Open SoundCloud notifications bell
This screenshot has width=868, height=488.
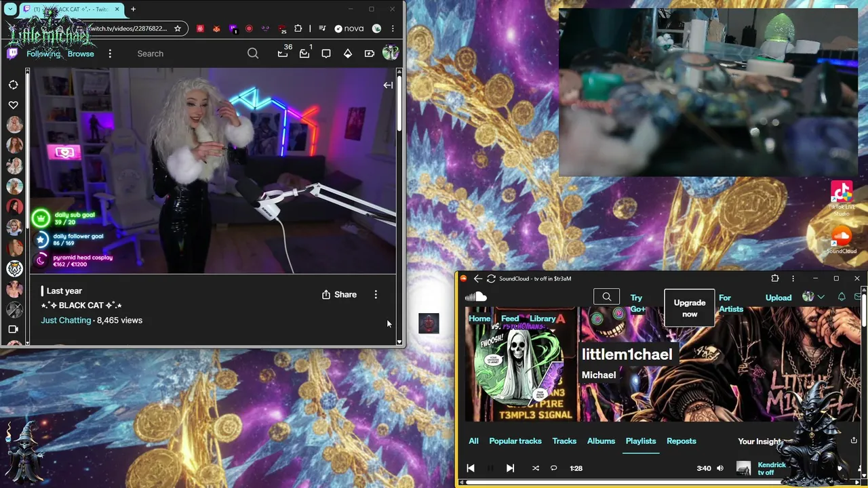pyautogui.click(x=842, y=297)
